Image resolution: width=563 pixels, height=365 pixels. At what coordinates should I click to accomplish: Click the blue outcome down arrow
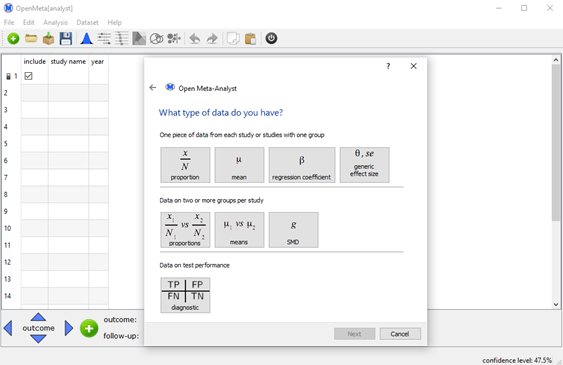38,338
